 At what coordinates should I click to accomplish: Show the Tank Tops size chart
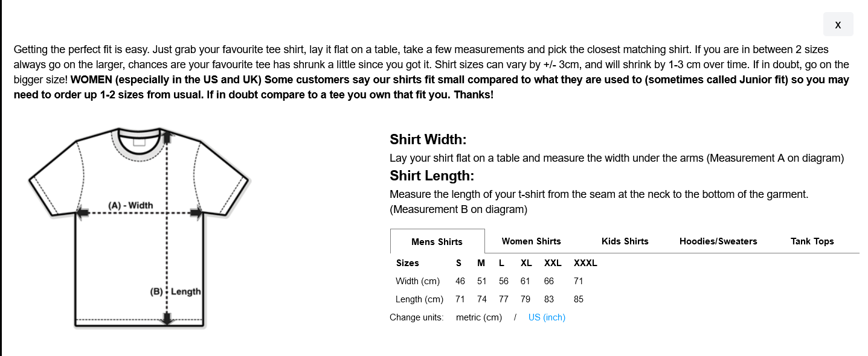click(812, 241)
